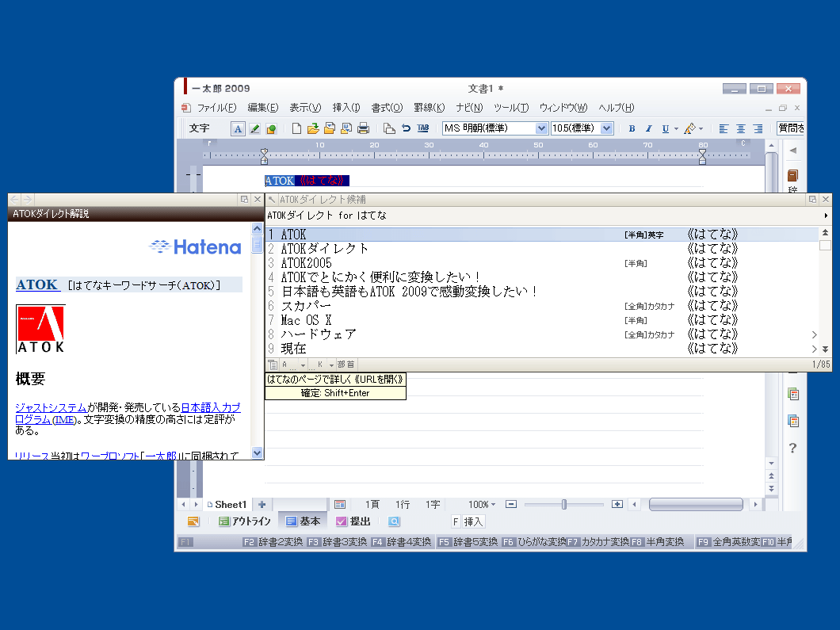Click the paste clipboard icon

click(389, 128)
